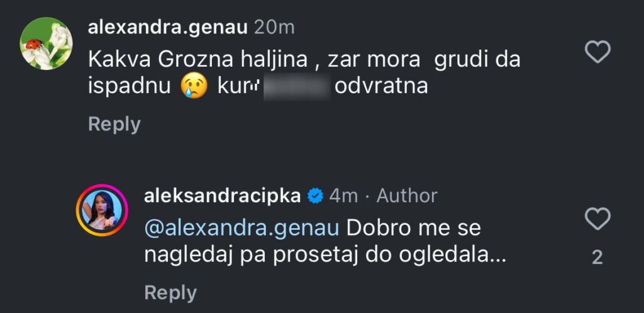644x313 pixels.
Task: Click the Author label beside aleksandracipka
Action: click(x=407, y=196)
